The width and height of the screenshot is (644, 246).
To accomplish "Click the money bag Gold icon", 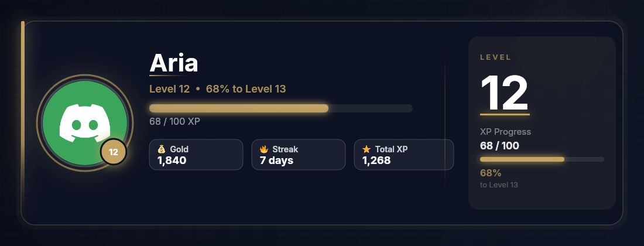I will (162, 149).
